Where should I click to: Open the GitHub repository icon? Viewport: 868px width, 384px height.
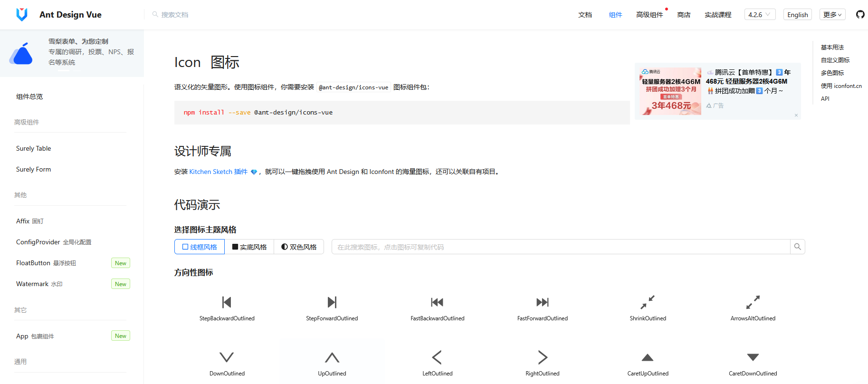(x=860, y=15)
